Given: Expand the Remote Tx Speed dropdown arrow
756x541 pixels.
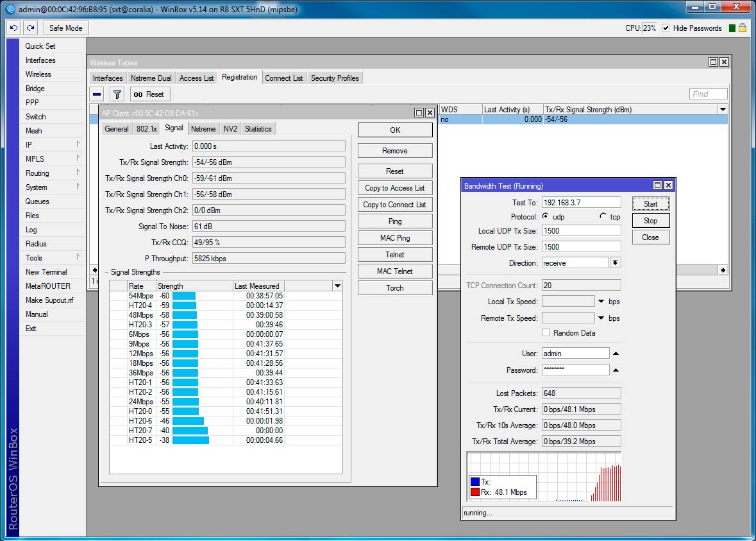Looking at the screenshot, I should [x=601, y=318].
